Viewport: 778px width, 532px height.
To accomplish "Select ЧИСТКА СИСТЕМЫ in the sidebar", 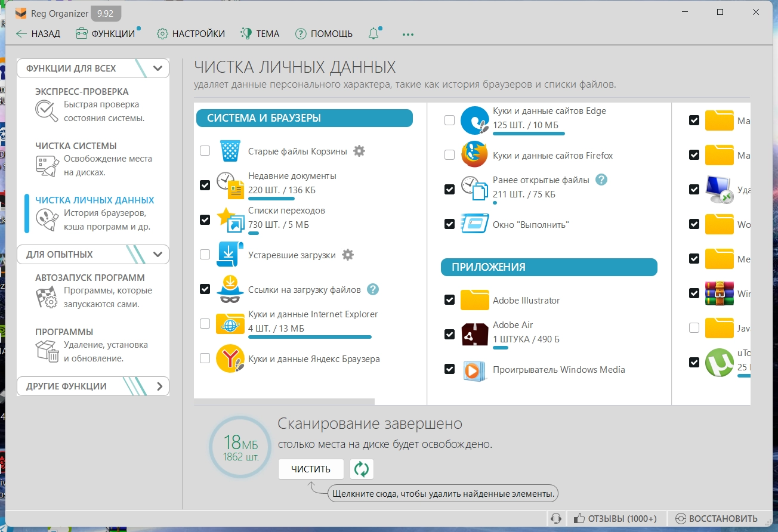I will click(76, 146).
